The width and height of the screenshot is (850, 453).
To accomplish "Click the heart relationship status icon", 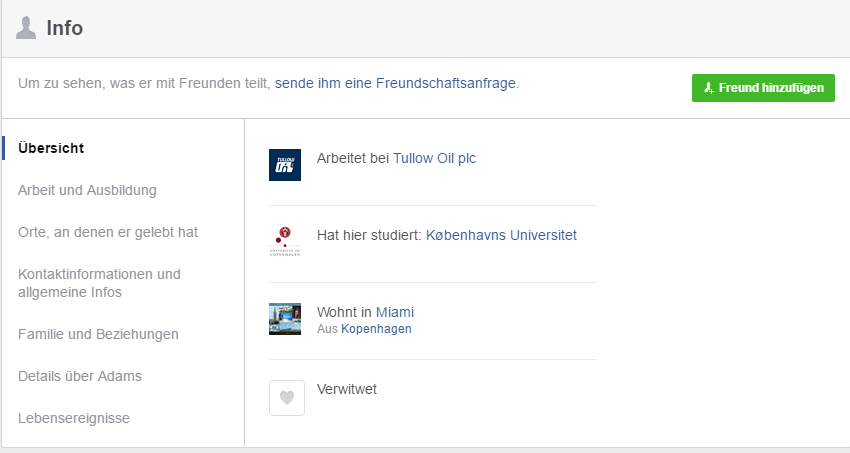I will 287,398.
